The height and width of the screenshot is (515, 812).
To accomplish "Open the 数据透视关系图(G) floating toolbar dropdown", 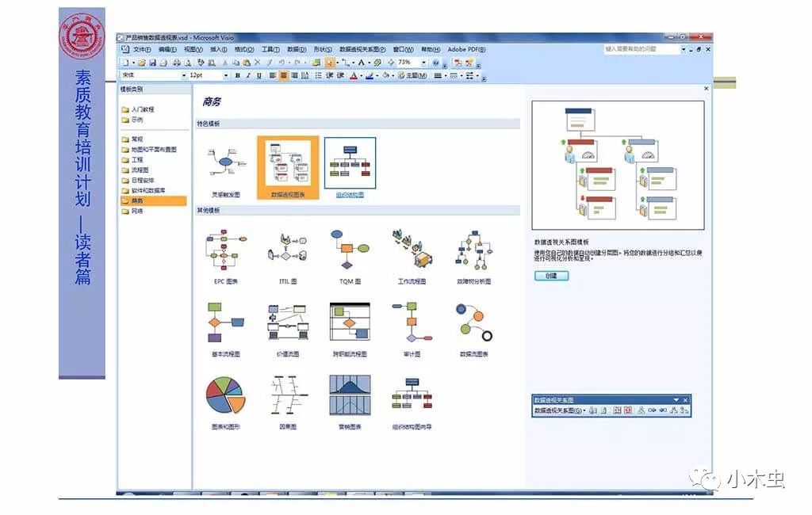I will 560,410.
